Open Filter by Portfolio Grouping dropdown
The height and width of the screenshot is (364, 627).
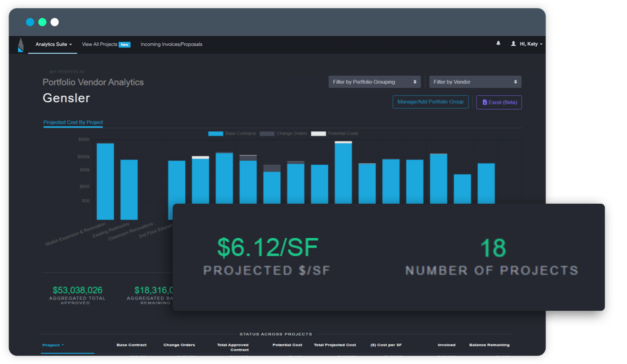tap(374, 82)
